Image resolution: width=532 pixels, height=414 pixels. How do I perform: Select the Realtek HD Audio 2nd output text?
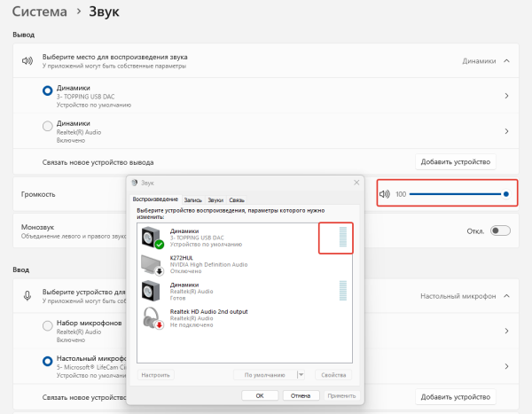208,311
